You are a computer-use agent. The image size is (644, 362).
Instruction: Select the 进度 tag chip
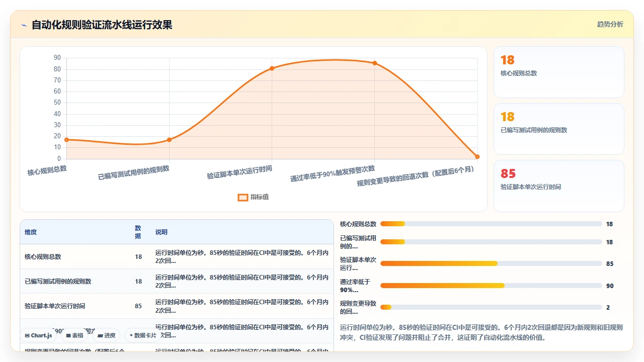click(106, 335)
